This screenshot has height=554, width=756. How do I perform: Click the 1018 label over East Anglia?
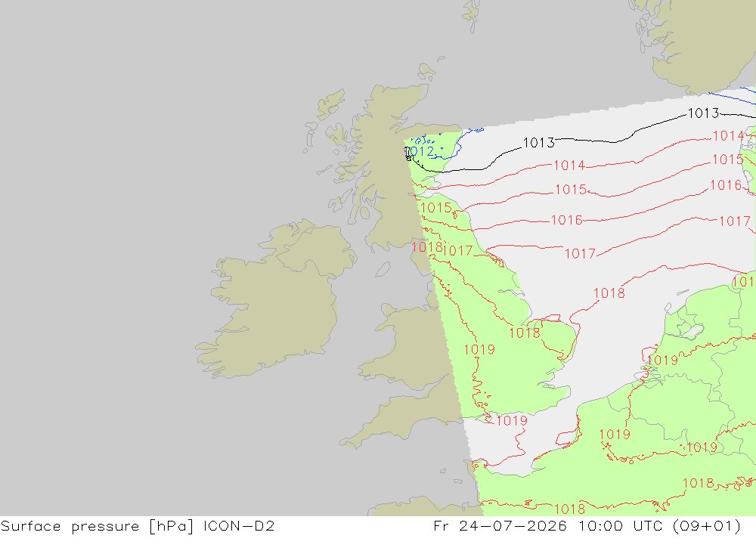pos(525,333)
